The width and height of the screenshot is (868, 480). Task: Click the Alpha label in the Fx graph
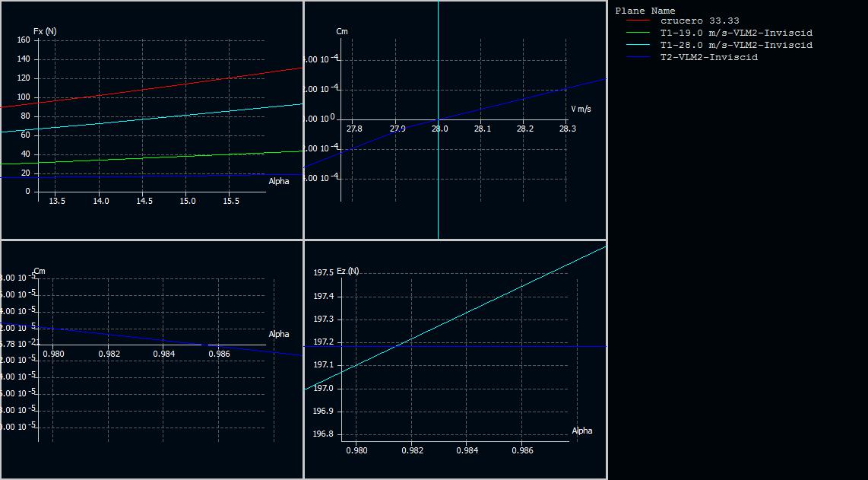click(x=279, y=181)
